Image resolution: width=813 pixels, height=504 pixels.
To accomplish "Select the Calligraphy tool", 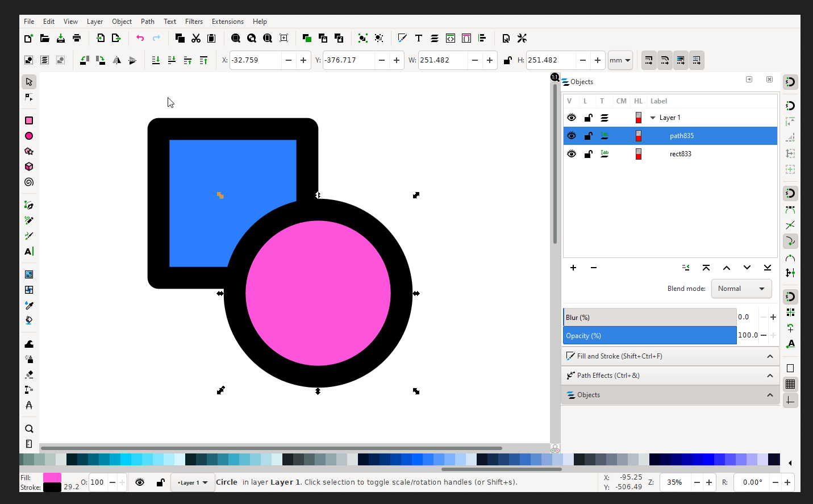I will pos(28,235).
